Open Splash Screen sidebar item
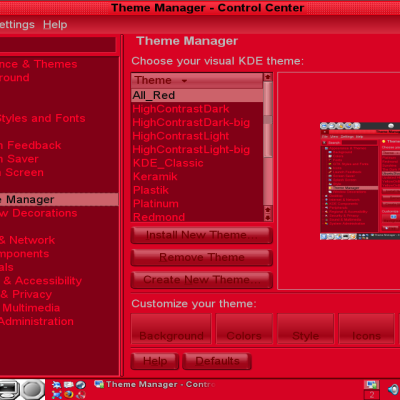Screen dimensions: 400x400 pyautogui.click(x=22, y=173)
